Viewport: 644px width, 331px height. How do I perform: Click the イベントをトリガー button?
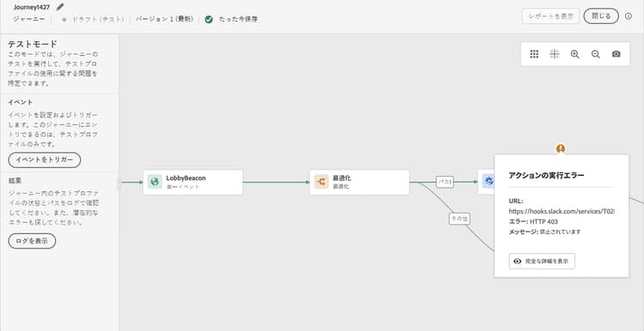(x=45, y=160)
